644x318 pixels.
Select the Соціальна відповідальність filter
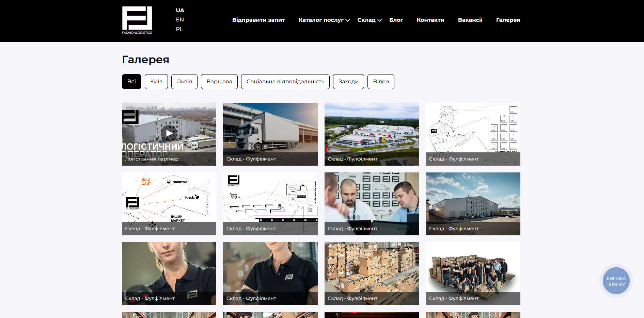click(x=285, y=82)
